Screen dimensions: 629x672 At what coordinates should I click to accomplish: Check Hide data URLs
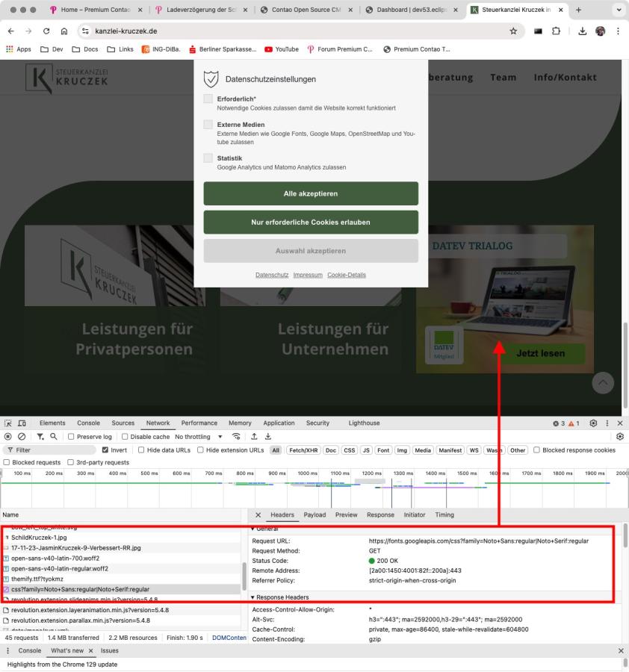tap(141, 449)
